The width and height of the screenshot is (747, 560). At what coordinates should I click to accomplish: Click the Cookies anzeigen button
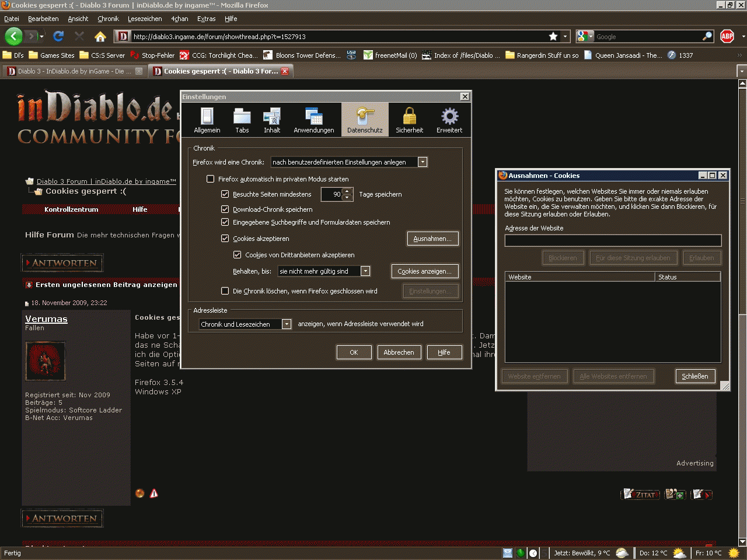pyautogui.click(x=425, y=271)
